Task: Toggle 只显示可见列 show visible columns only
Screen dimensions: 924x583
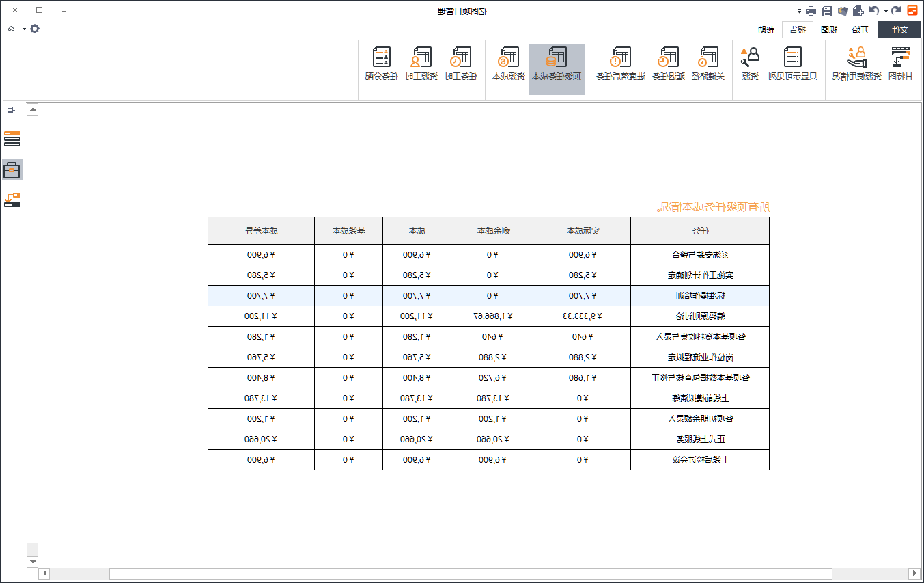Action: click(793, 64)
